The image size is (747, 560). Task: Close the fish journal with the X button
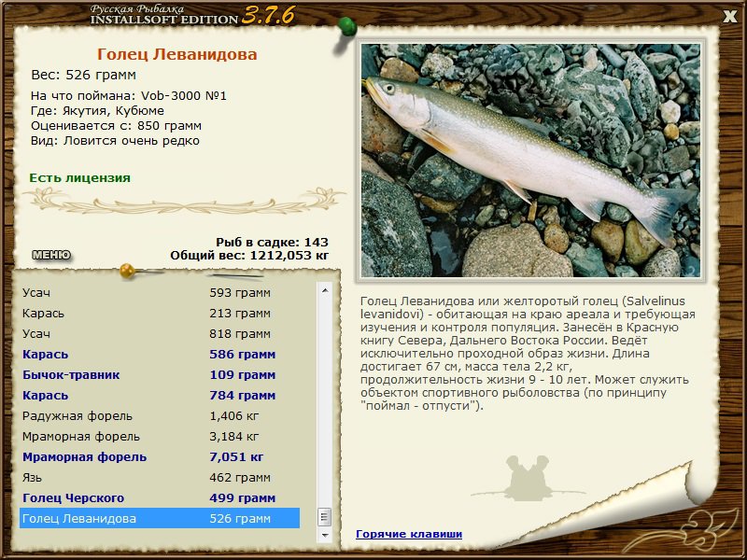730,17
